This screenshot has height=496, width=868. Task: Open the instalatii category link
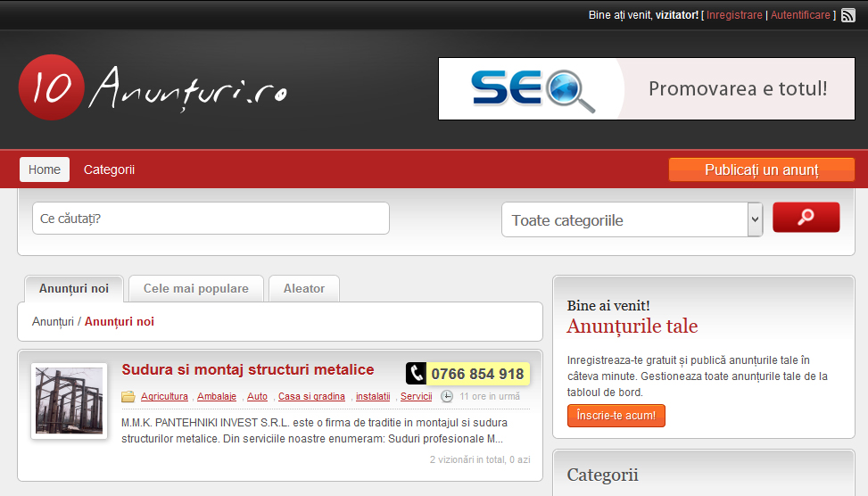pyautogui.click(x=373, y=396)
